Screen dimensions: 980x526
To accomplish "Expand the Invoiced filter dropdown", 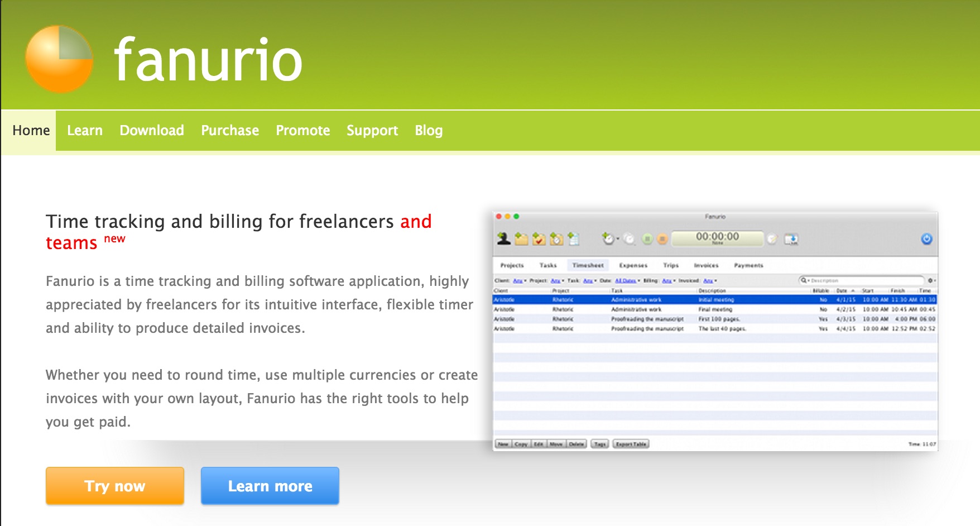I will (709, 281).
